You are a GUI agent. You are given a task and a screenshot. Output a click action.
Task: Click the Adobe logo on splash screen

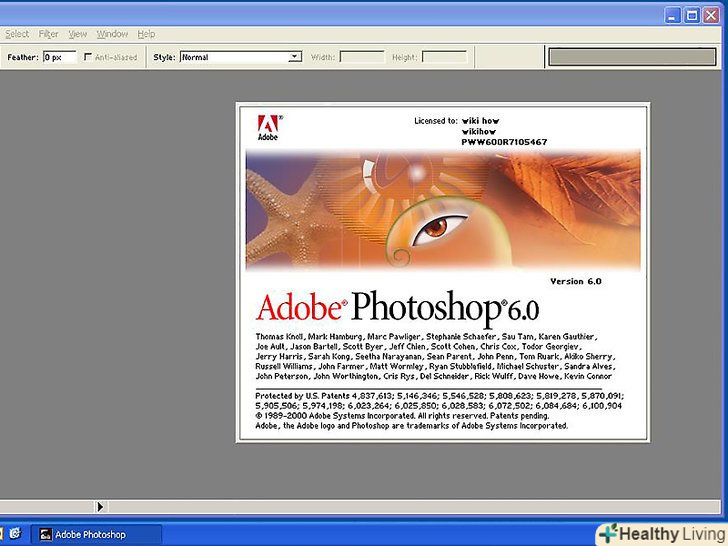click(x=267, y=129)
